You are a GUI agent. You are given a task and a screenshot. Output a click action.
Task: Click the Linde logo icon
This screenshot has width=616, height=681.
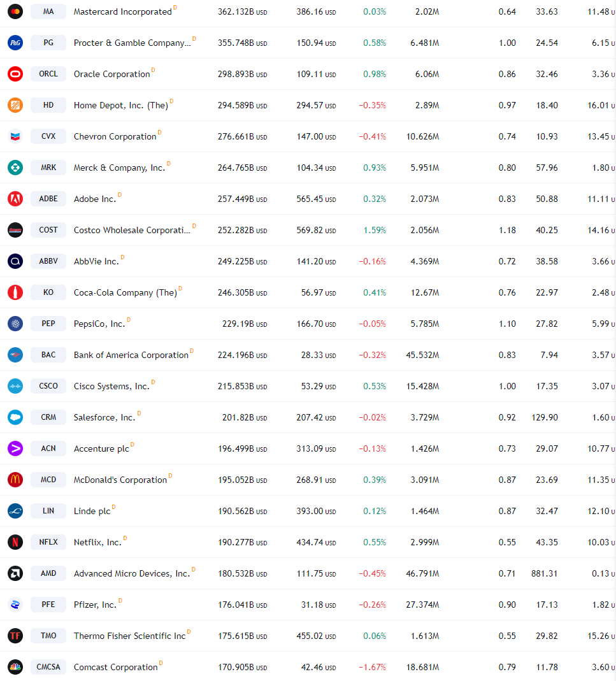[15, 511]
